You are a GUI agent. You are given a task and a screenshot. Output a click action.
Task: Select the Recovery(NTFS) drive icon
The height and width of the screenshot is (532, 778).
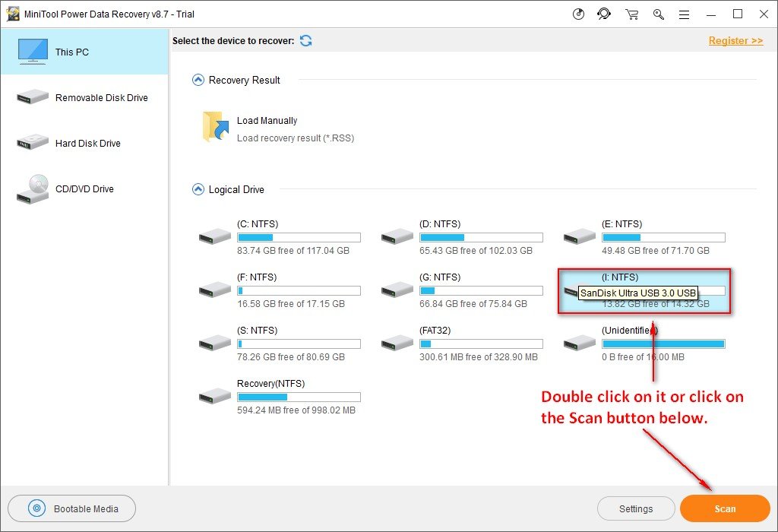pos(215,395)
